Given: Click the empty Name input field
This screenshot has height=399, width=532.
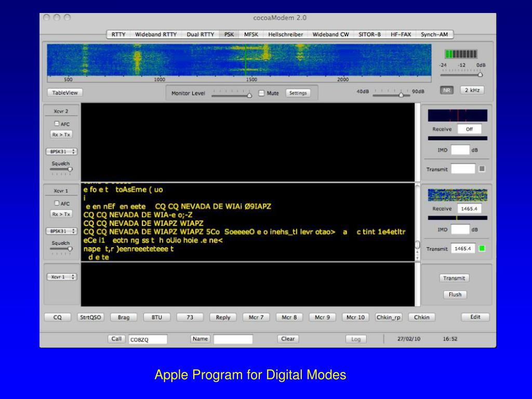Looking at the screenshot, I should point(233,339).
